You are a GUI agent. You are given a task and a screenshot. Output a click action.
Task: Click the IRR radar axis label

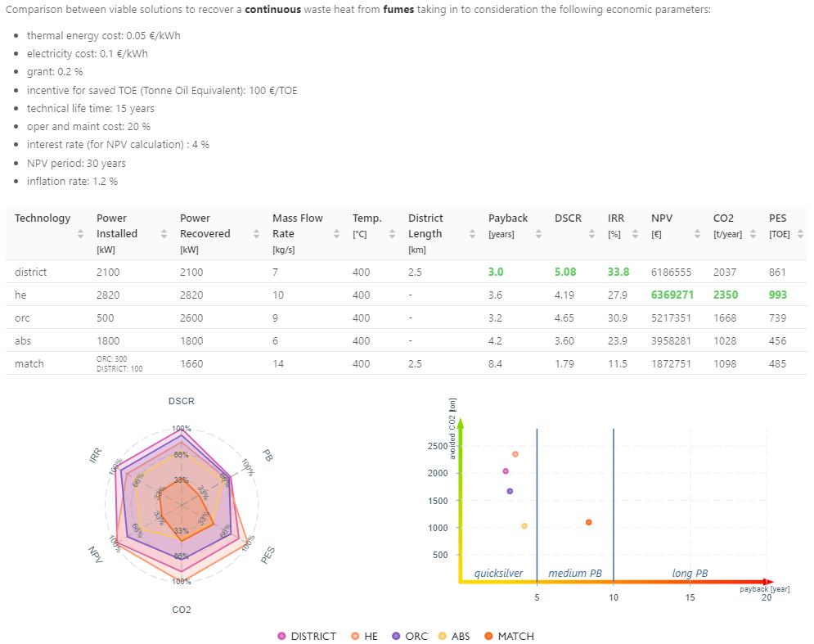tap(96, 456)
